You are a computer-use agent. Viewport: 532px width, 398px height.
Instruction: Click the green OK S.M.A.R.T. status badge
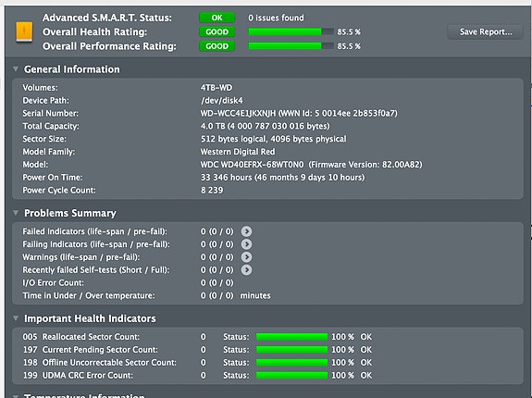[217, 18]
